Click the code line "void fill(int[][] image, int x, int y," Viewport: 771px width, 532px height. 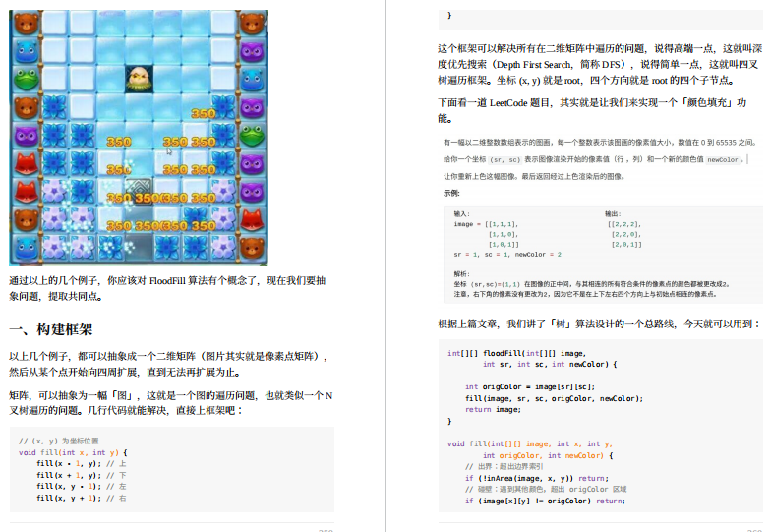tap(530, 444)
